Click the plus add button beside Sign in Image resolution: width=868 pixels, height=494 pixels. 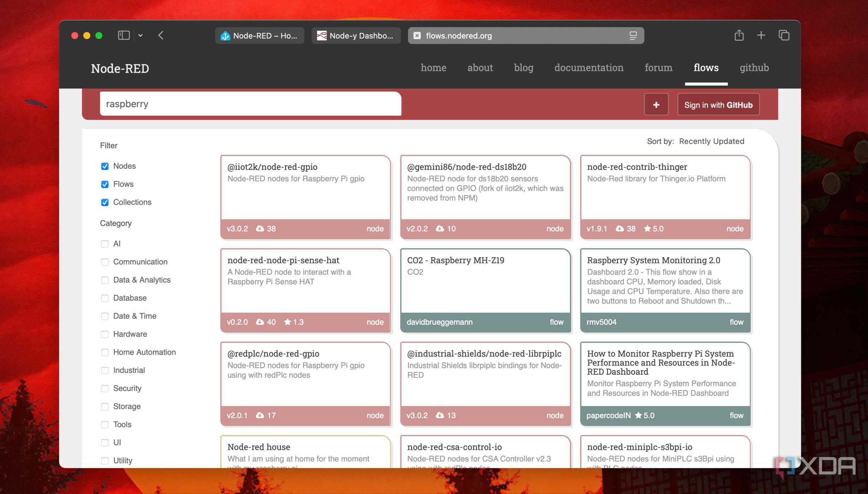tap(656, 104)
